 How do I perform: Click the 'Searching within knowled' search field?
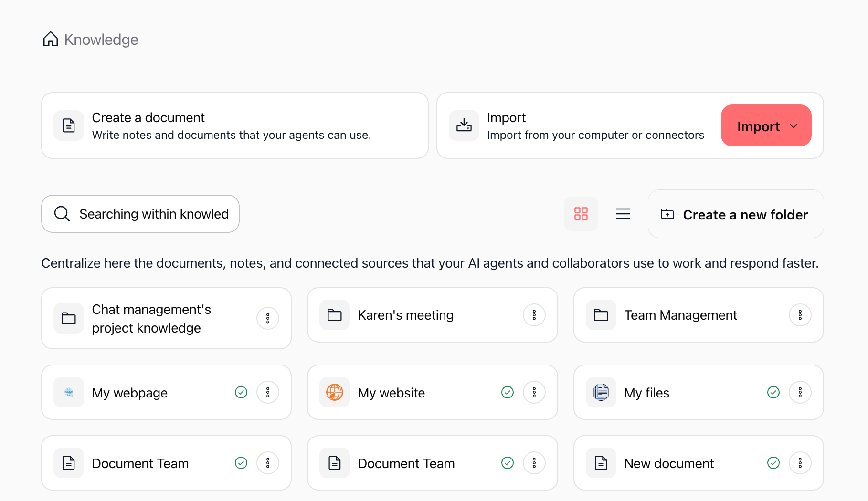click(140, 214)
